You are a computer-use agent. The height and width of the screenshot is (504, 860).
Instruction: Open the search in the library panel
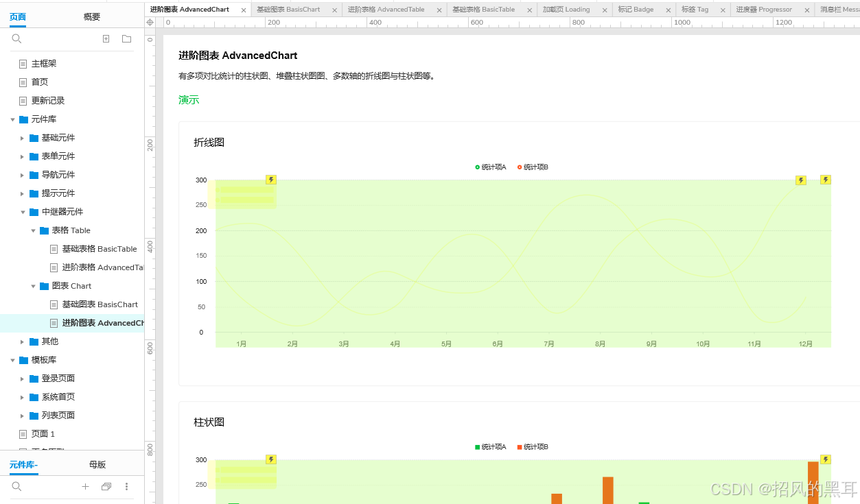click(17, 486)
